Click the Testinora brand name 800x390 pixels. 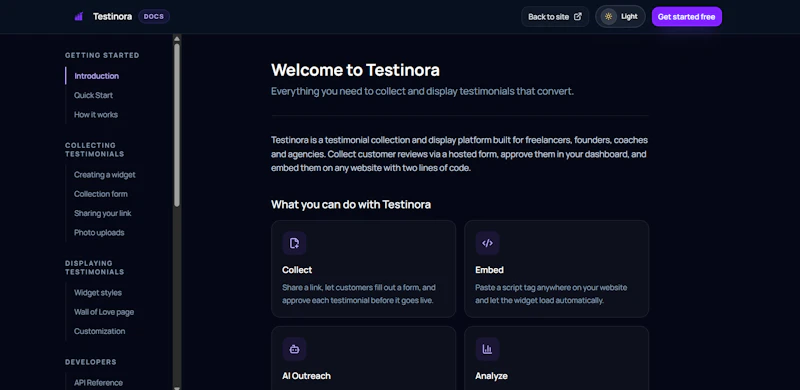click(x=112, y=16)
